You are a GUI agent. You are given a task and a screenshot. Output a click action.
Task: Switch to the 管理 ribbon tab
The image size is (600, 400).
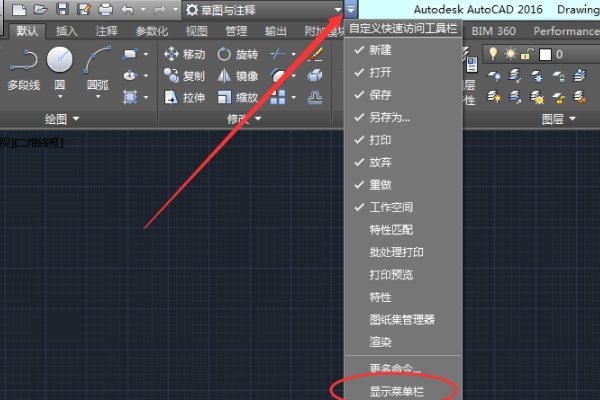[236, 31]
